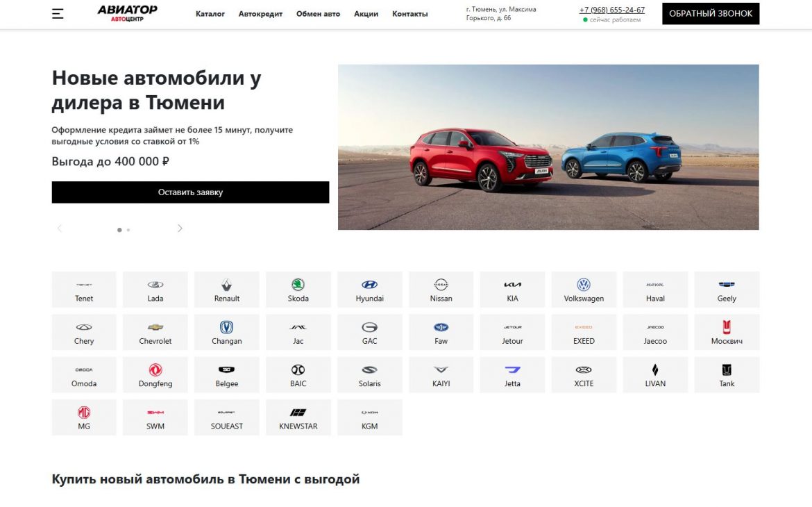Open the Акции menu item
812x507 pixels.
pyautogui.click(x=366, y=14)
